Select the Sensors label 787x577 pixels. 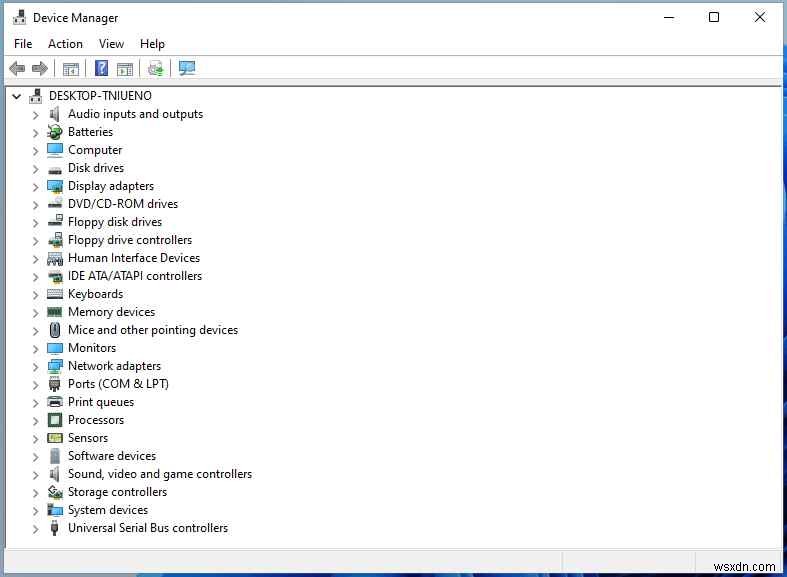[x=88, y=438]
